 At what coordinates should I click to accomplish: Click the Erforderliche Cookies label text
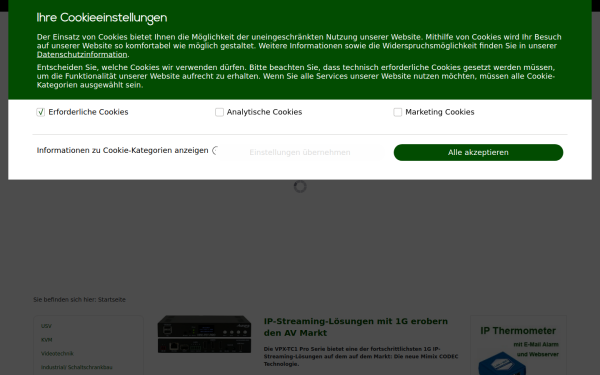tap(88, 112)
